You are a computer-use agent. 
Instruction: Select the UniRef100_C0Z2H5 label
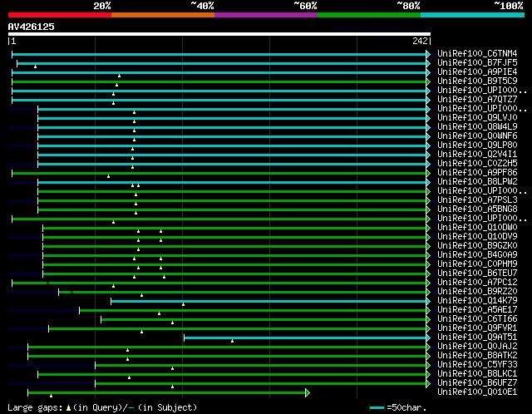click(477, 164)
